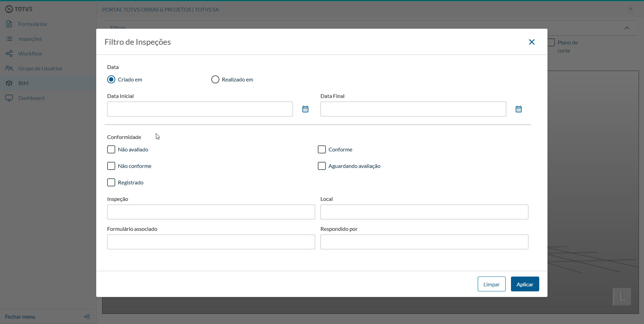The width and height of the screenshot is (644, 324).
Task: Click the Fechar menu collapse icon
Action: [87, 317]
